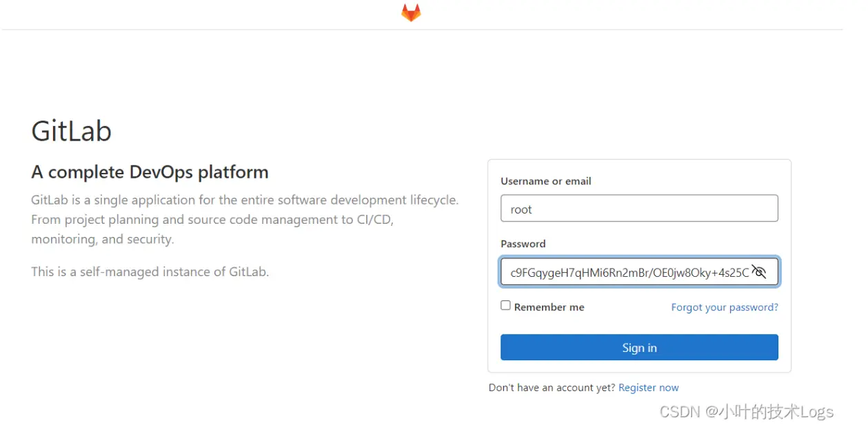The width and height of the screenshot is (868, 427).
Task: Click the GitLab fox logo
Action: 411,12
